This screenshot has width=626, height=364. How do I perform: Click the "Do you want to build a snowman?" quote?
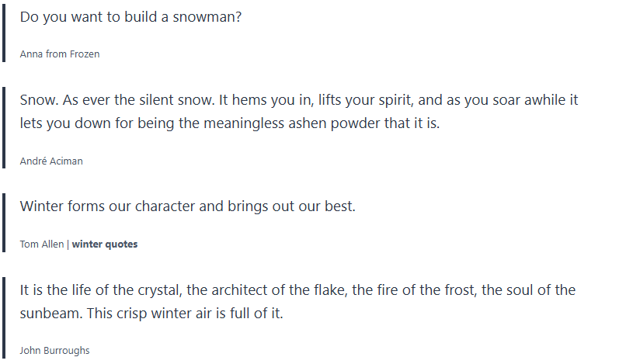click(x=130, y=17)
